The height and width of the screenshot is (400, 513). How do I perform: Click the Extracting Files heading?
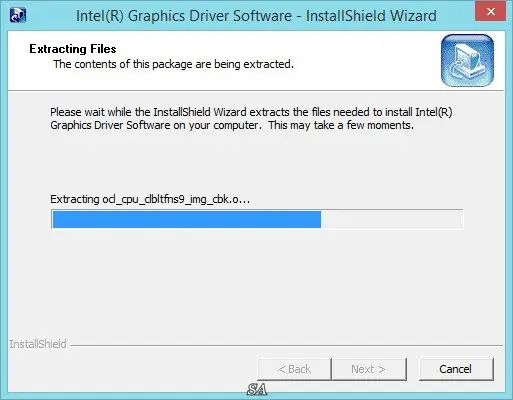(73, 49)
